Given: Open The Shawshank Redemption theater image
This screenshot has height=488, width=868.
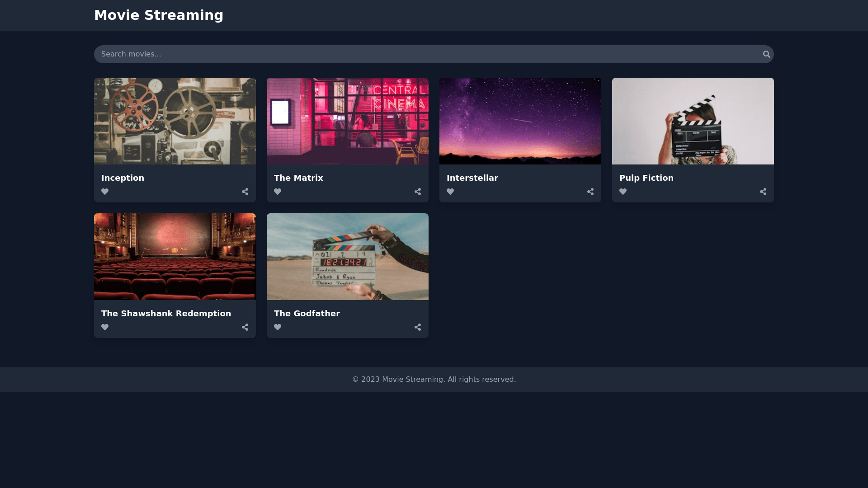Looking at the screenshot, I should pos(175,257).
